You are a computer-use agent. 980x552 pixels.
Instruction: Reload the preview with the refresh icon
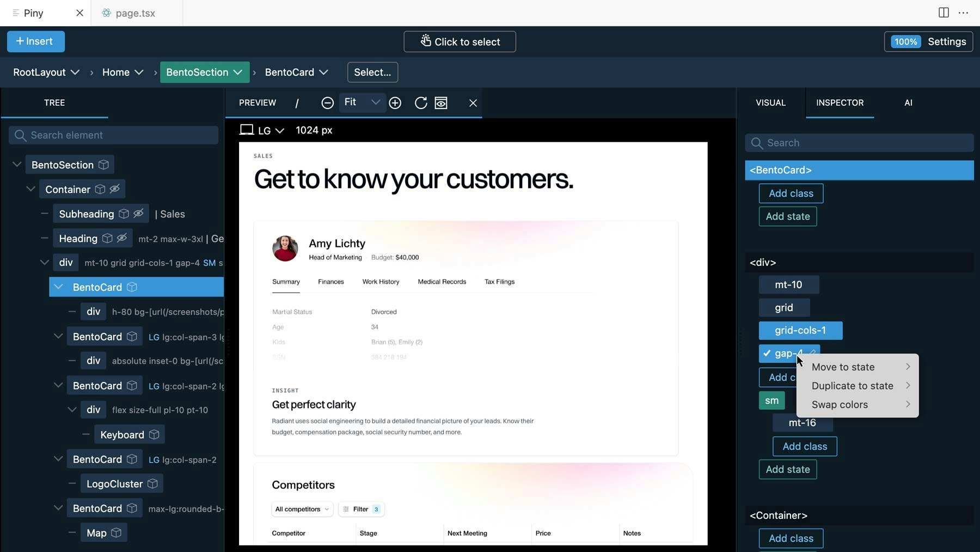(x=421, y=102)
